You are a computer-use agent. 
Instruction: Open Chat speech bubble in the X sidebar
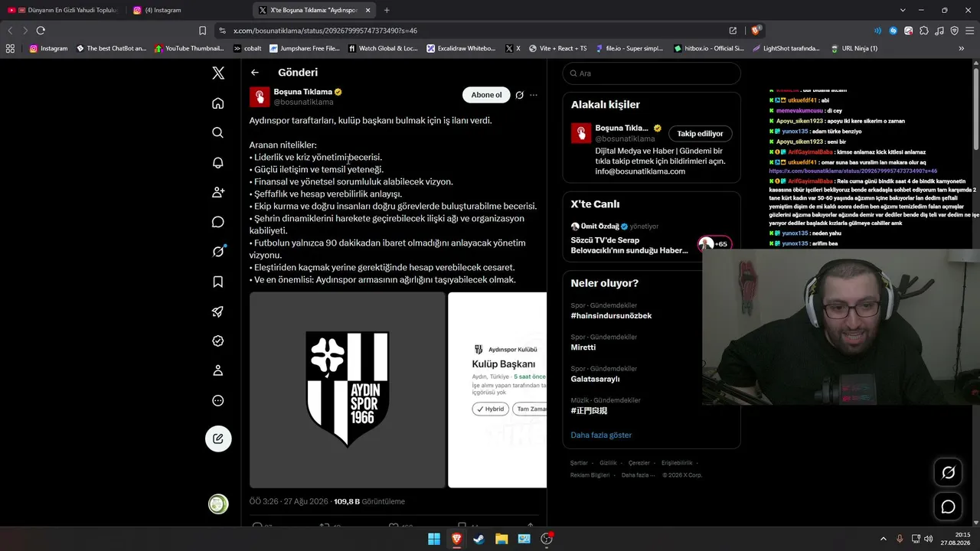coord(218,222)
